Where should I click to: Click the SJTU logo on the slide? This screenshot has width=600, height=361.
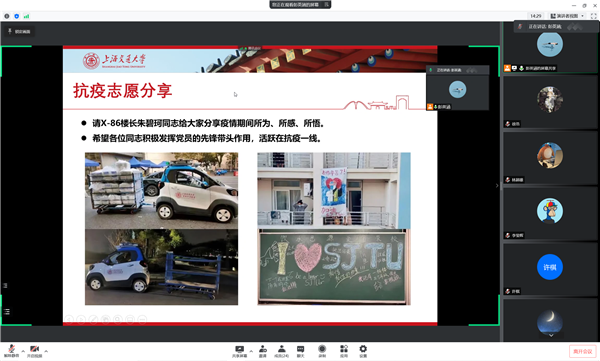point(114,60)
